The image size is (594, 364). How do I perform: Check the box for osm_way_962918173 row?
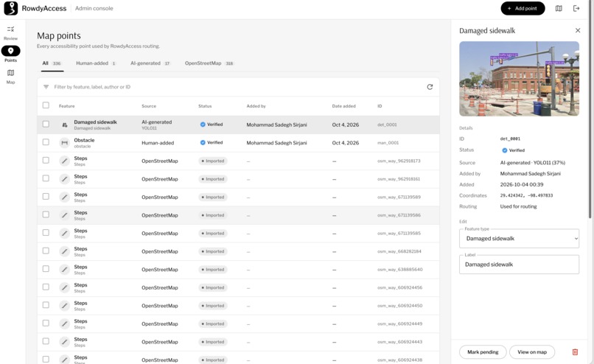[46, 160]
